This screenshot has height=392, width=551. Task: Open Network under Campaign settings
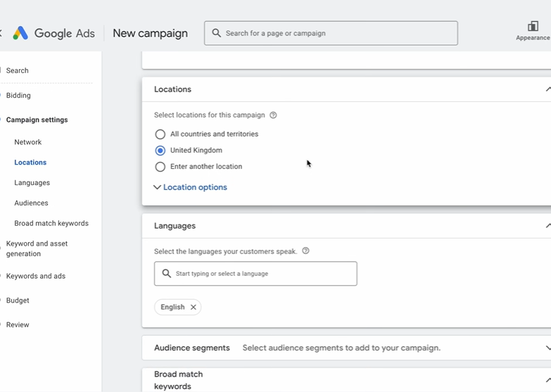[28, 142]
